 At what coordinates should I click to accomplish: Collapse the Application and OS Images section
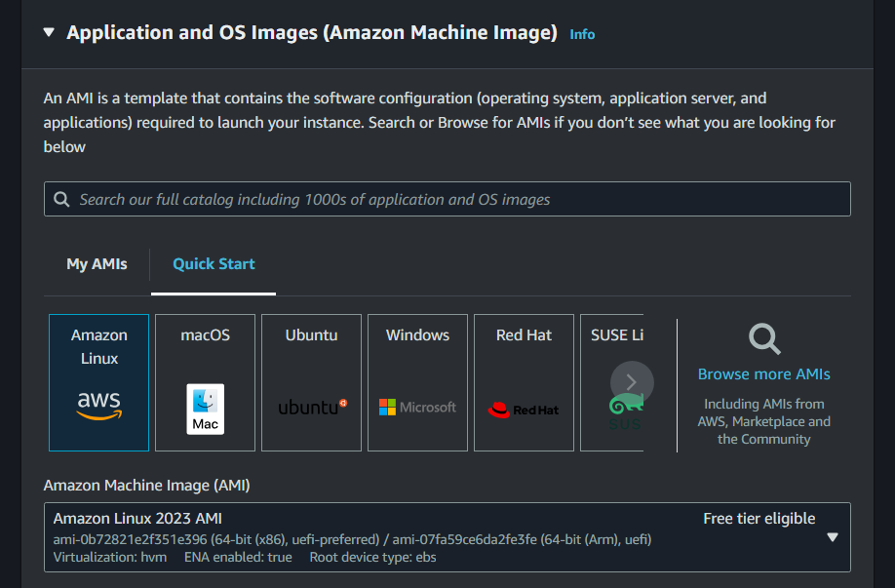(49, 32)
